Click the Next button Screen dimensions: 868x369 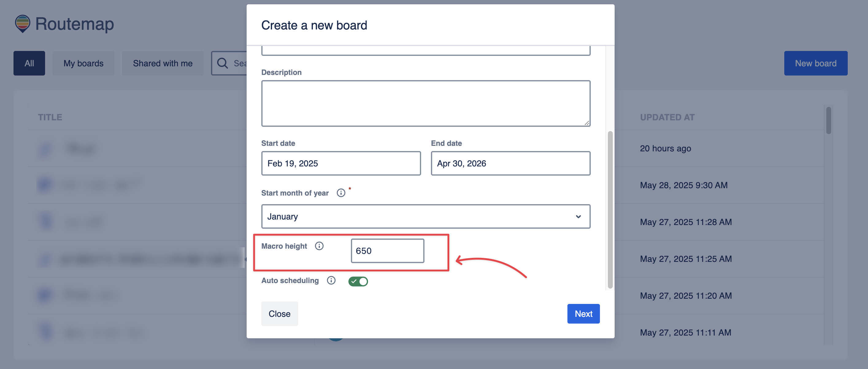point(583,314)
